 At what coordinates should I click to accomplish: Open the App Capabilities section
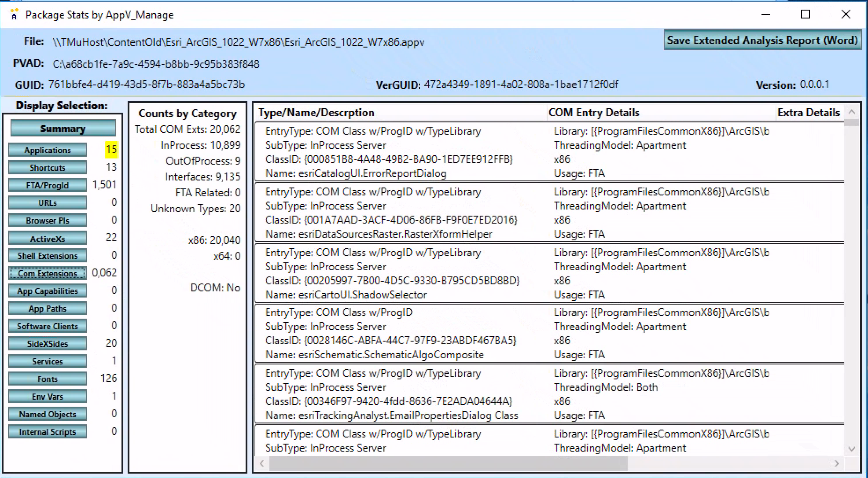click(48, 291)
